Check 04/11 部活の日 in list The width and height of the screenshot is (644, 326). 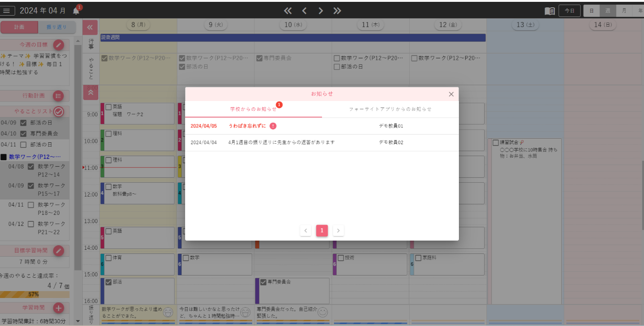coord(23,145)
